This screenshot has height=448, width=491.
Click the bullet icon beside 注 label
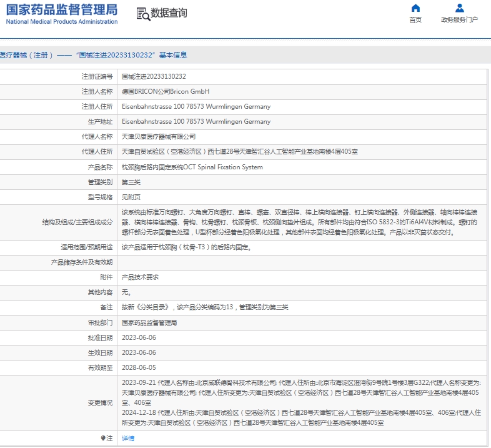point(103,438)
